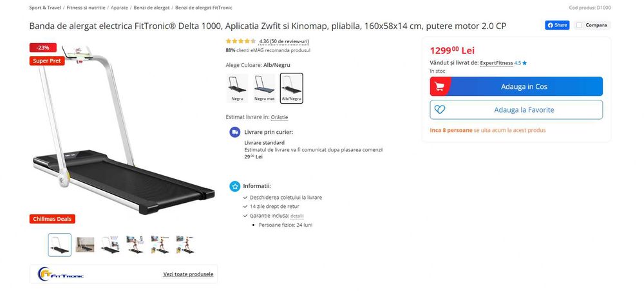Screen dimensions: 644x291
Task: Enable the Compara checkbox
Action: [579, 25]
